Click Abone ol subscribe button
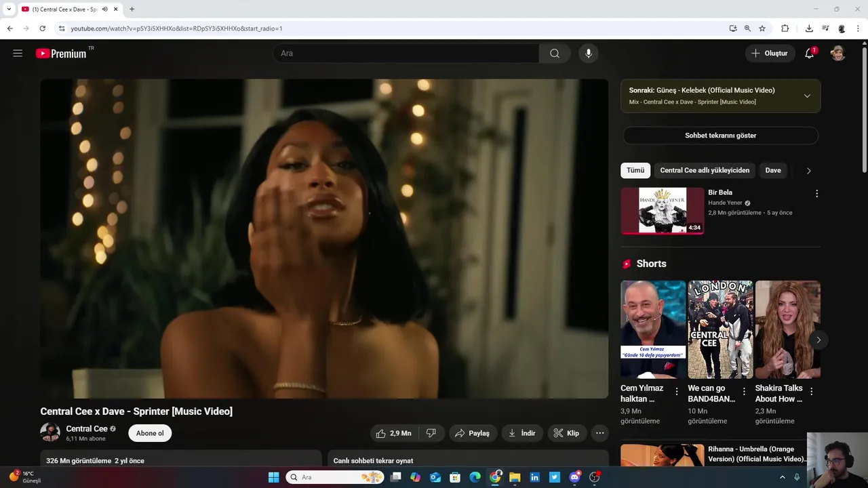 [x=150, y=433]
